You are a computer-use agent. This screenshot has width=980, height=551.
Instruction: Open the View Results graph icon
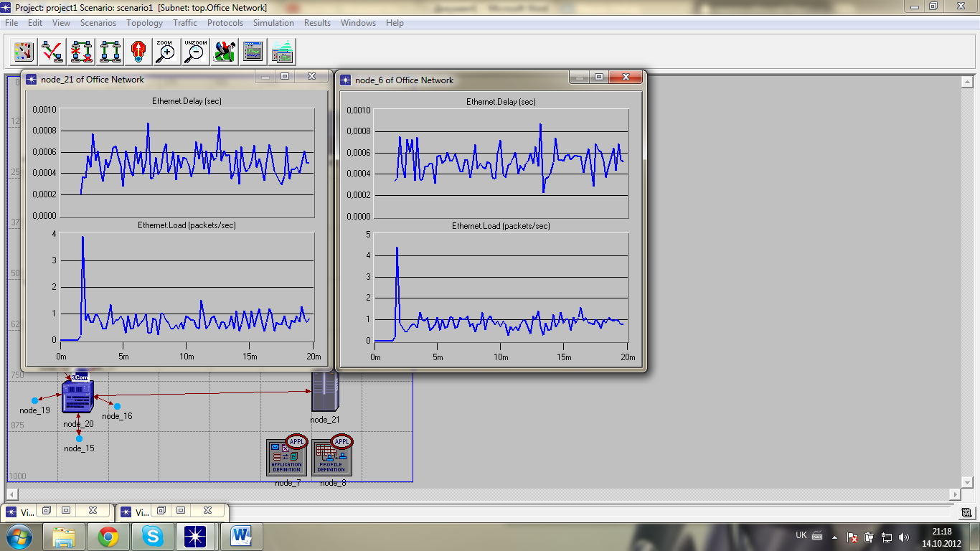[x=253, y=52]
